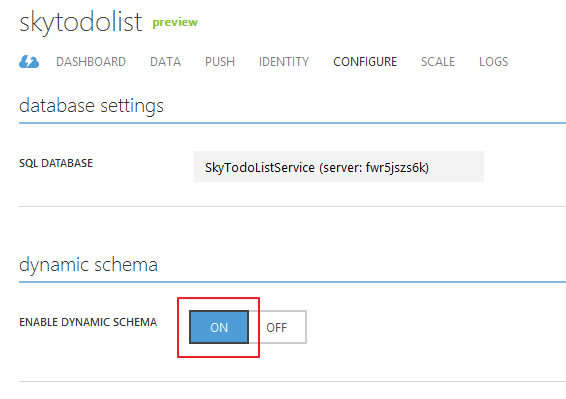Image resolution: width=566 pixels, height=399 pixels.
Task: Click the SQL DATABASE label
Action: tap(56, 163)
